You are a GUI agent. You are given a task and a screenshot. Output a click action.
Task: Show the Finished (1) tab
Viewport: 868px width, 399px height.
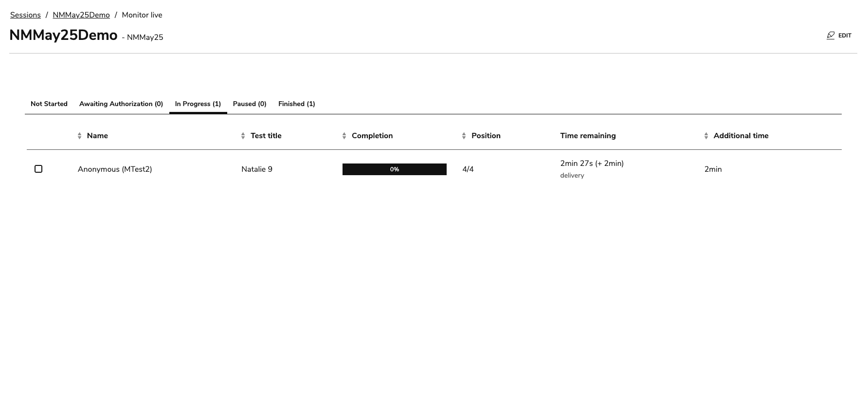tap(297, 104)
